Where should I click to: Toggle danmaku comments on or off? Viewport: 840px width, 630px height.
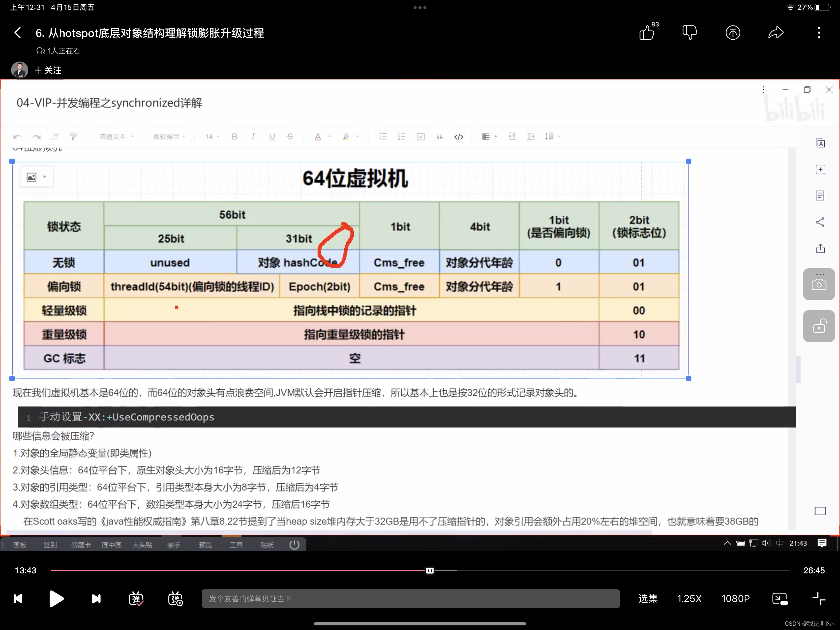[136, 599]
